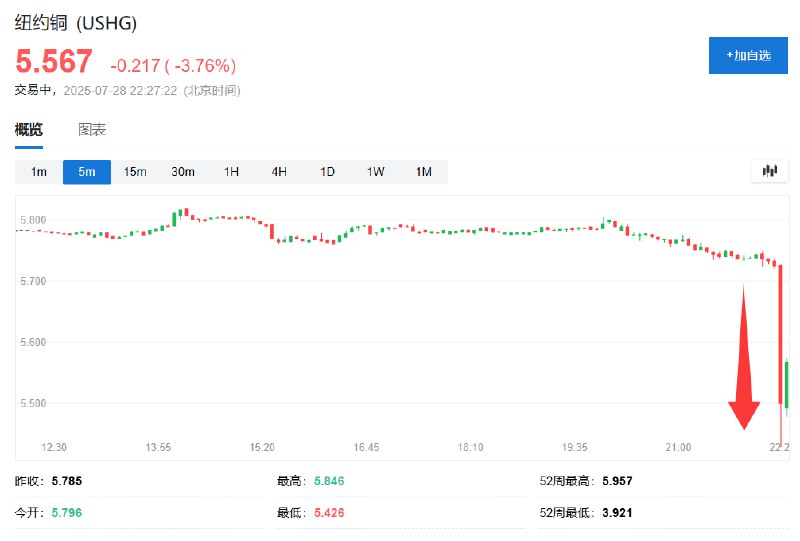Select the 1H timeframe
800x541 pixels.
(x=231, y=172)
